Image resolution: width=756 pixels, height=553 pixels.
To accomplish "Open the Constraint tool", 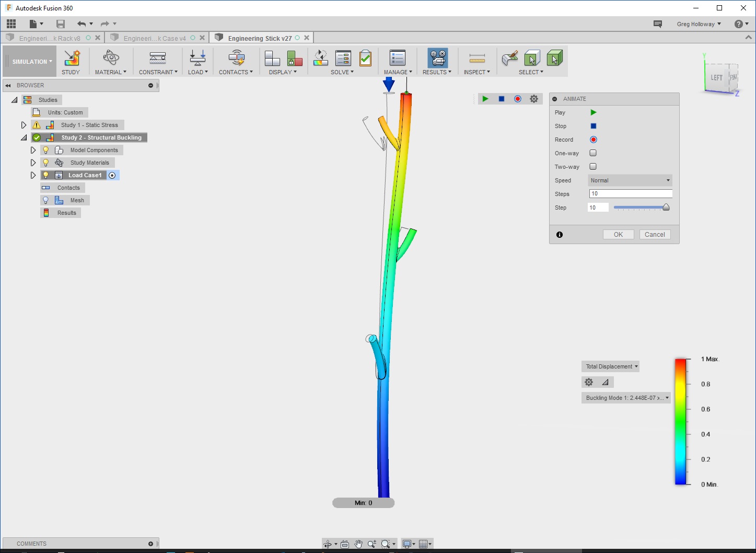I will [x=156, y=61].
